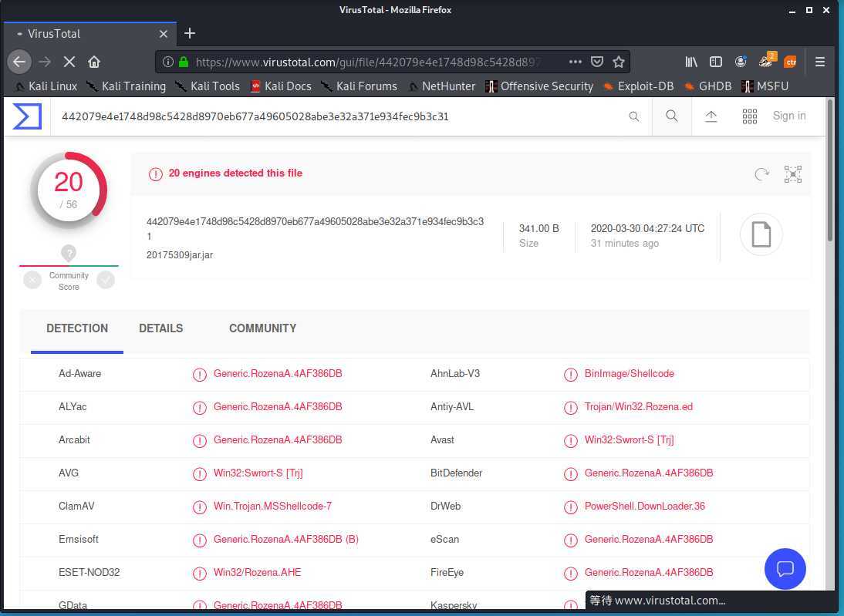Open the extension icon with orange badge

767,60
